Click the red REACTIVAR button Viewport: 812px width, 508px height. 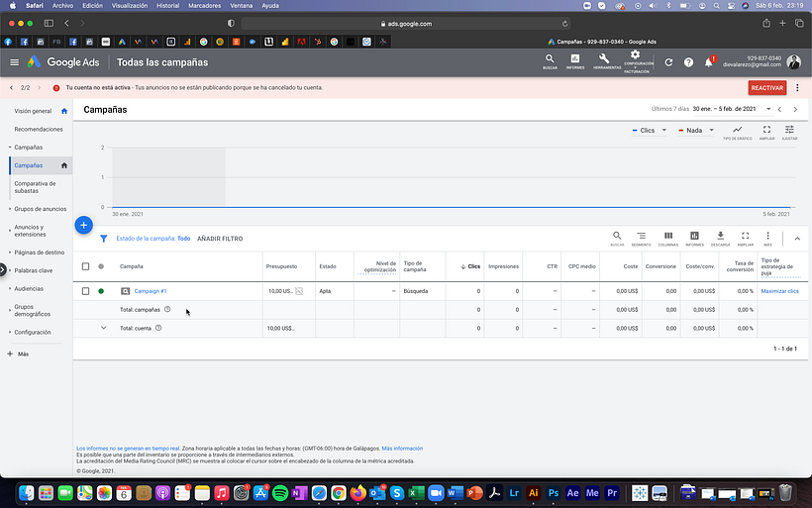[x=767, y=88]
